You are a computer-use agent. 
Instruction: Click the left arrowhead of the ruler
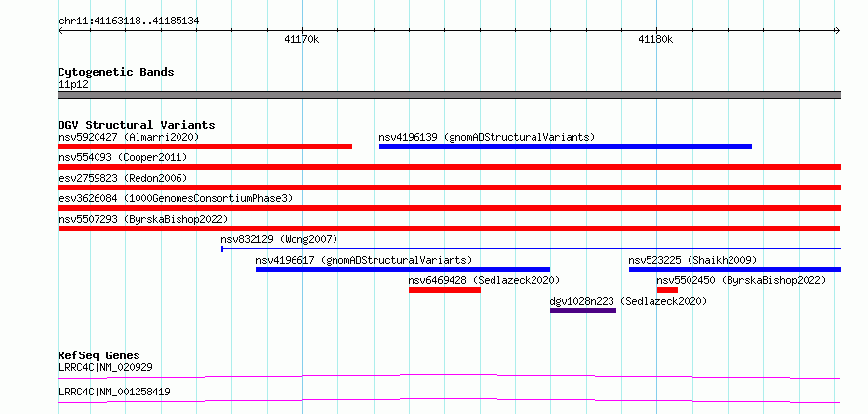pyautogui.click(x=60, y=30)
